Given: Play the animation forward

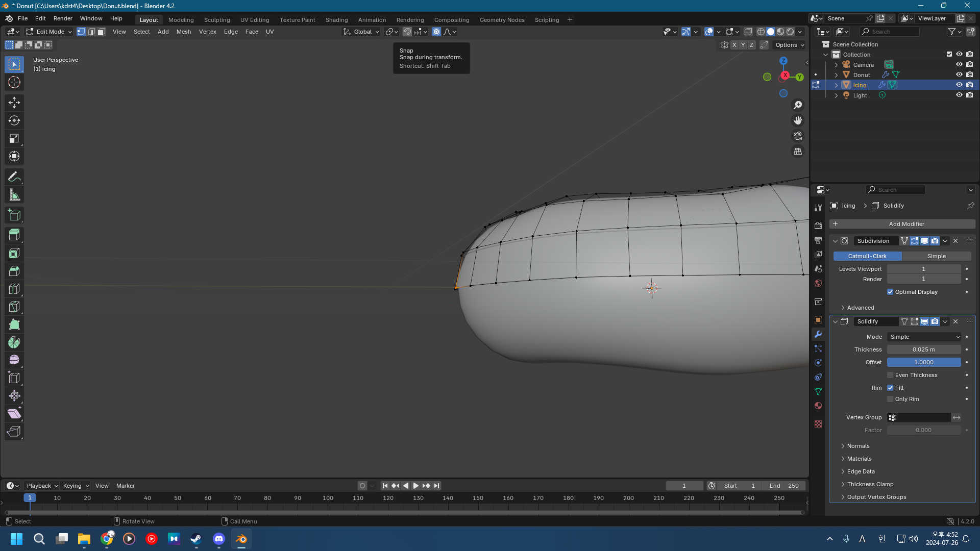Looking at the screenshot, I should (415, 486).
